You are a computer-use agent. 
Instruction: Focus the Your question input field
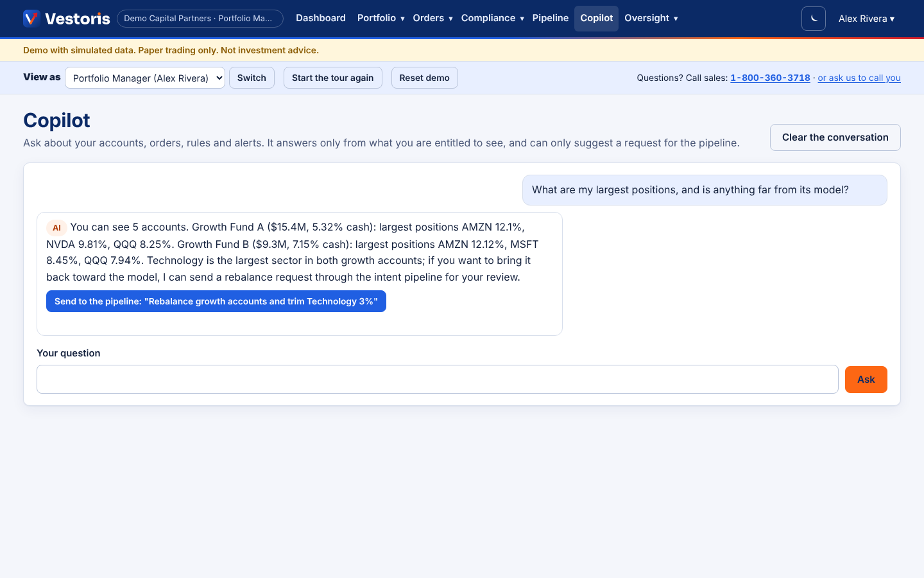pos(438,380)
